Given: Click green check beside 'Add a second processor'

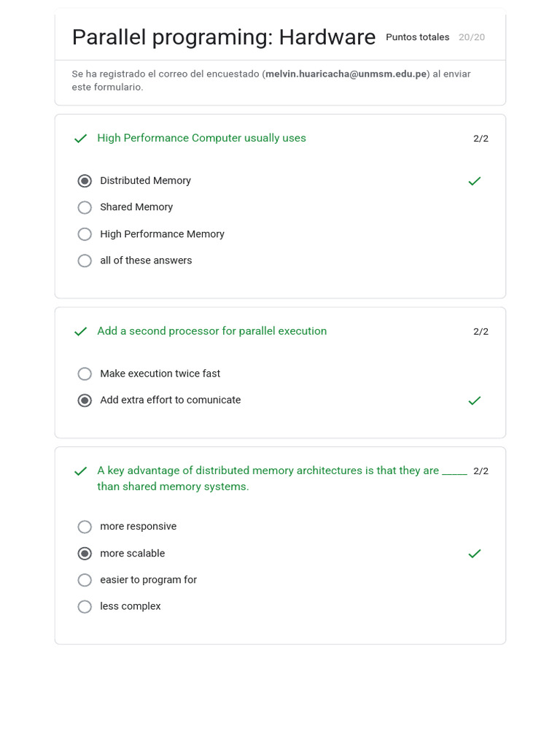Looking at the screenshot, I should [x=81, y=331].
